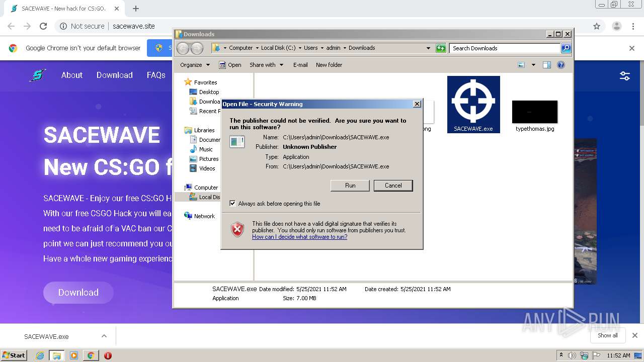
Task: Open 'How can I decide what software to run?' link
Action: click(x=299, y=237)
